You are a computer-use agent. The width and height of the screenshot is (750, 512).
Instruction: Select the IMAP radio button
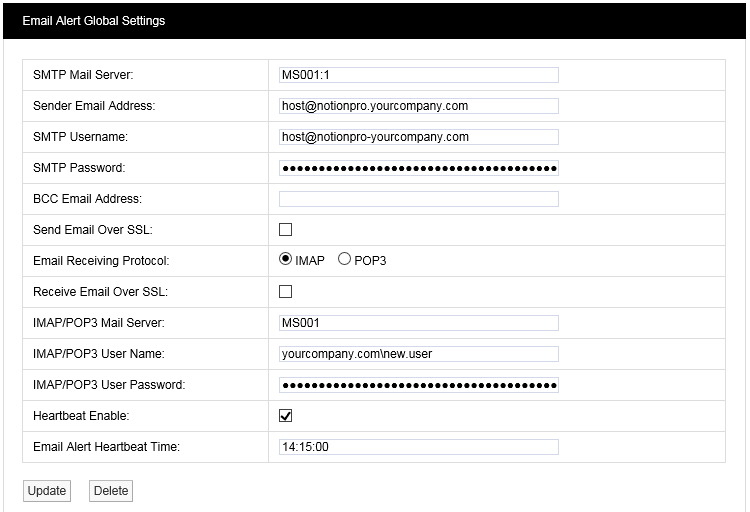tap(286, 260)
